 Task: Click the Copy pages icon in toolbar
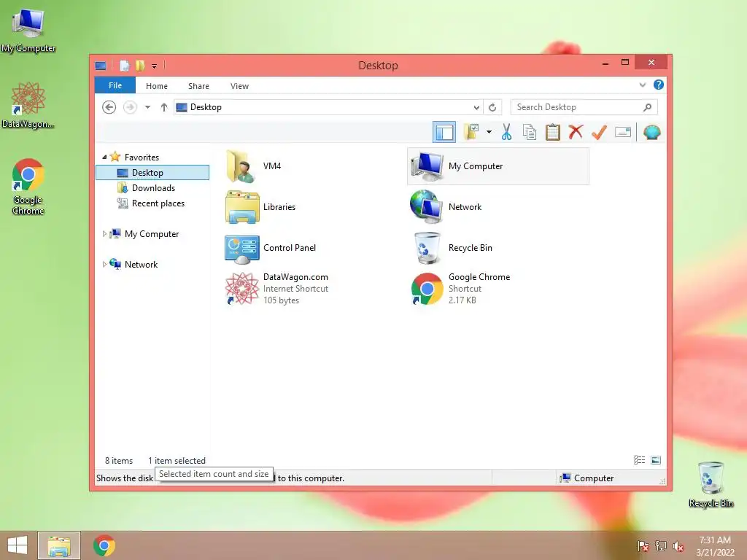pos(530,132)
